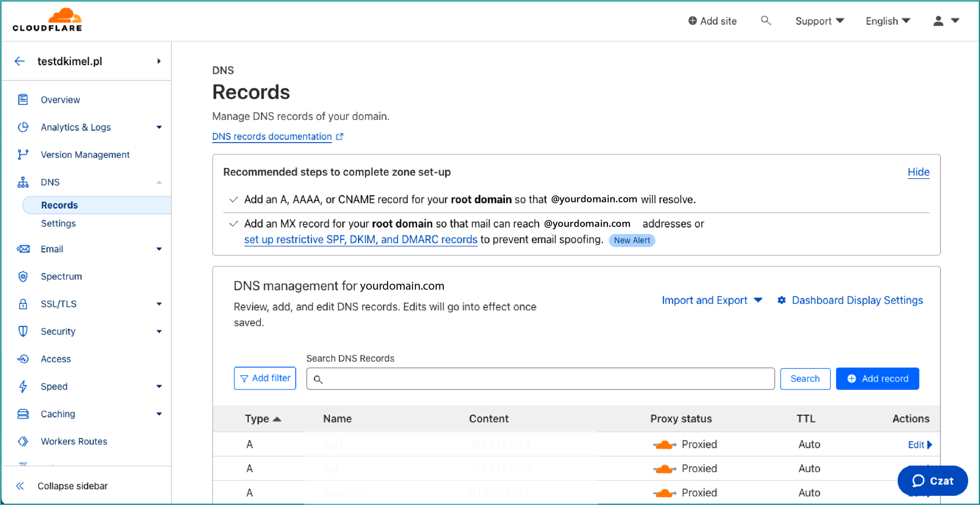Click the Workers Routes icon
Image resolution: width=980 pixels, height=505 pixels.
(x=23, y=441)
